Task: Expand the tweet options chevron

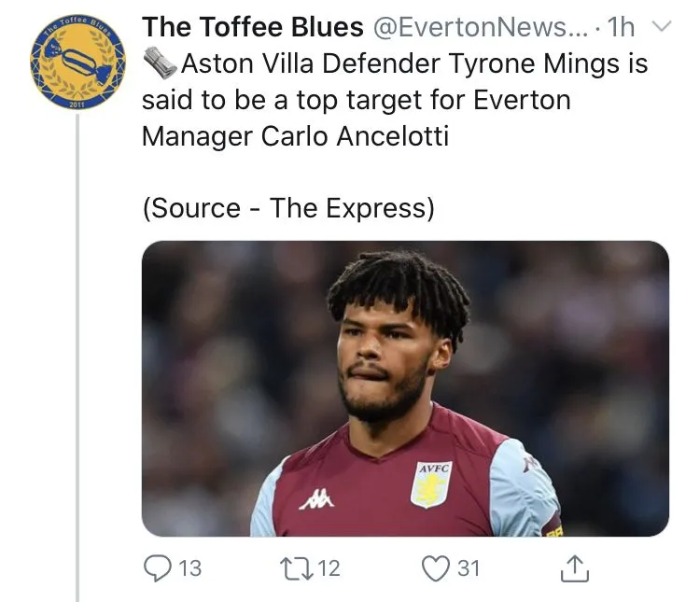Action: (x=660, y=27)
